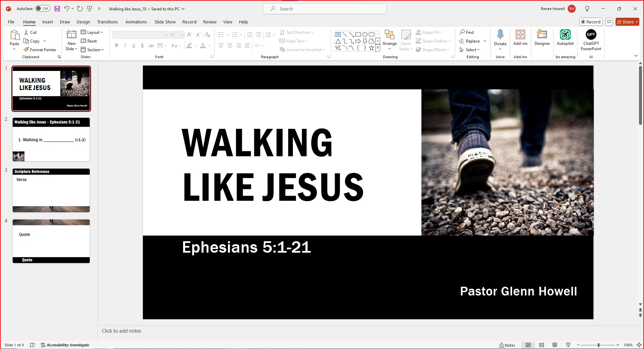Apply italic formatting
The height and width of the screenshot is (349, 644).
tap(125, 46)
